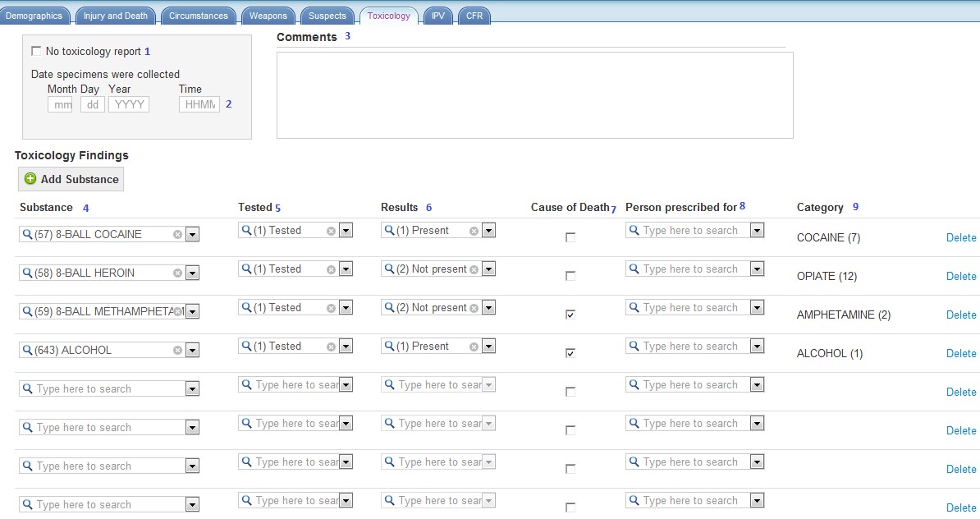The height and width of the screenshot is (519, 980).
Task: Check the No toxicology report box
Action: (36, 52)
